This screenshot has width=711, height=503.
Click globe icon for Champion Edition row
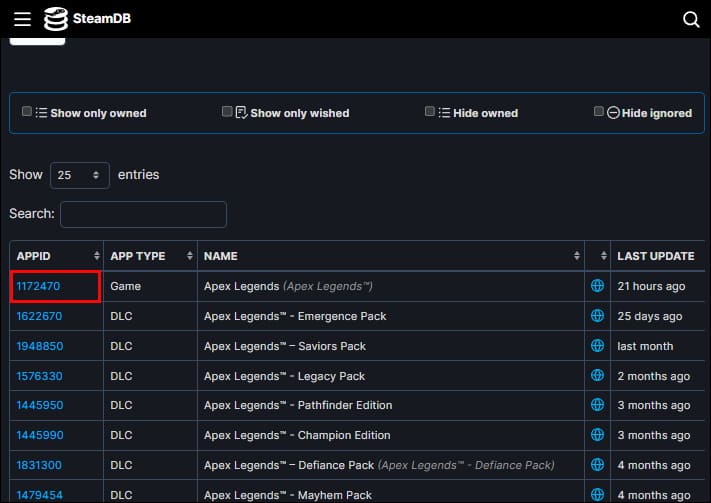pos(597,435)
